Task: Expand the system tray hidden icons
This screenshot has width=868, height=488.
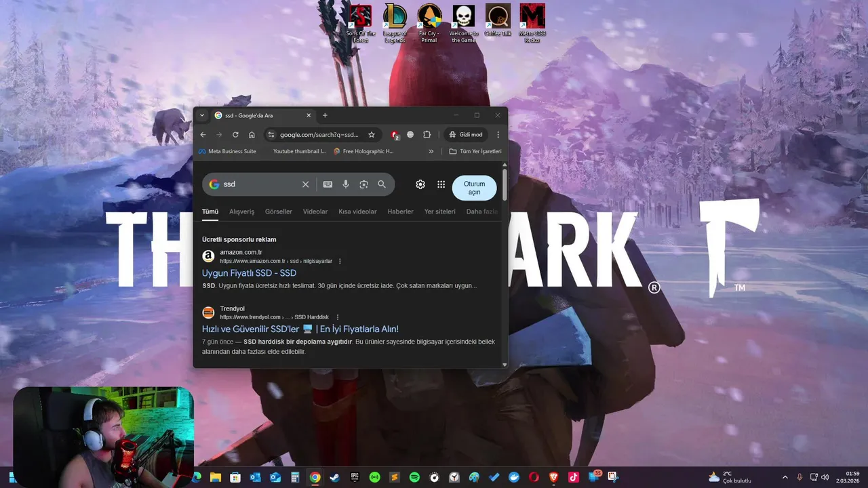Action: pos(785,477)
